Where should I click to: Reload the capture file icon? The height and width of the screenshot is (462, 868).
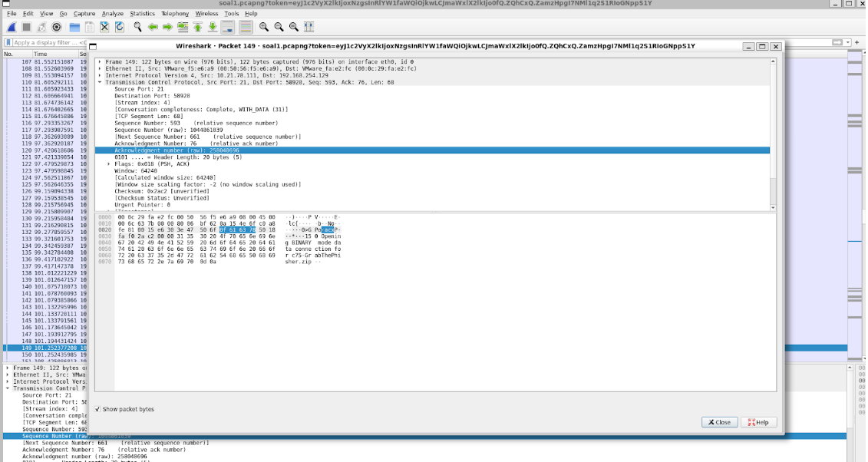click(120, 27)
